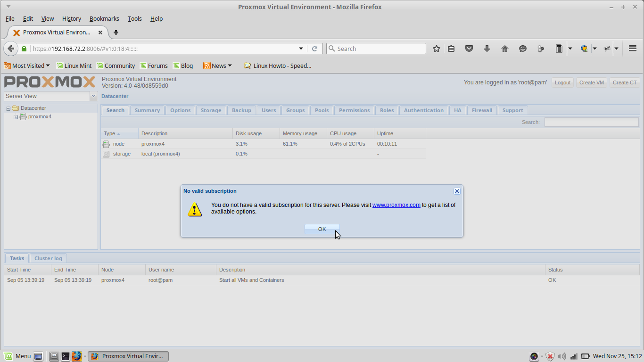Open dropdown arrow beside document-sheet icon
Screen dimensions: 644x362
(x=570, y=49)
